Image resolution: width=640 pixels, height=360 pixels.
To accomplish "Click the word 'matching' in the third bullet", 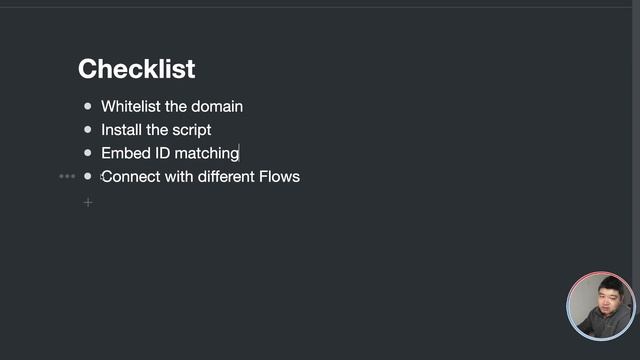I will click(x=207, y=154).
